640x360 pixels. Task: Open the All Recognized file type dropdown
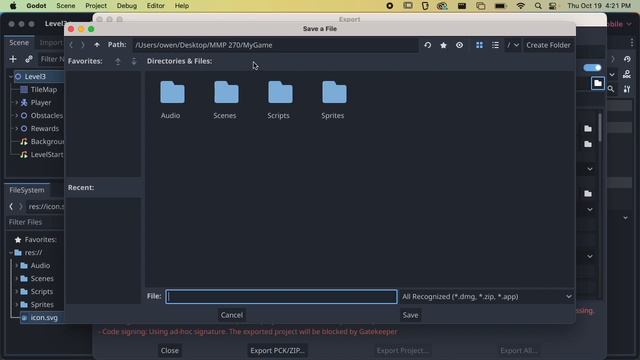[487, 297]
